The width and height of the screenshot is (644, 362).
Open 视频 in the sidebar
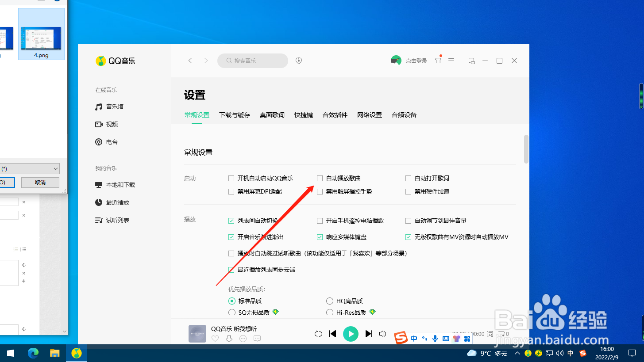[x=107, y=124]
